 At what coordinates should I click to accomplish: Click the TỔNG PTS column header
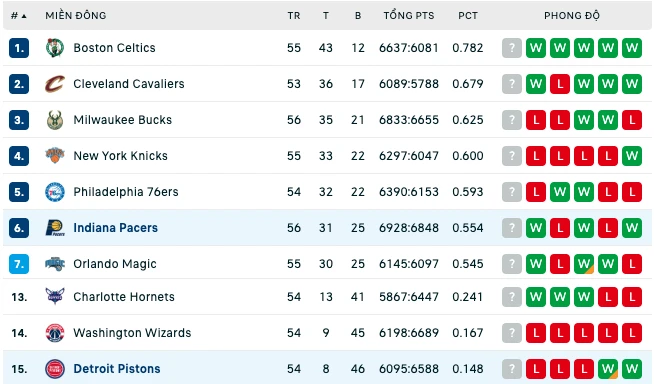409,16
